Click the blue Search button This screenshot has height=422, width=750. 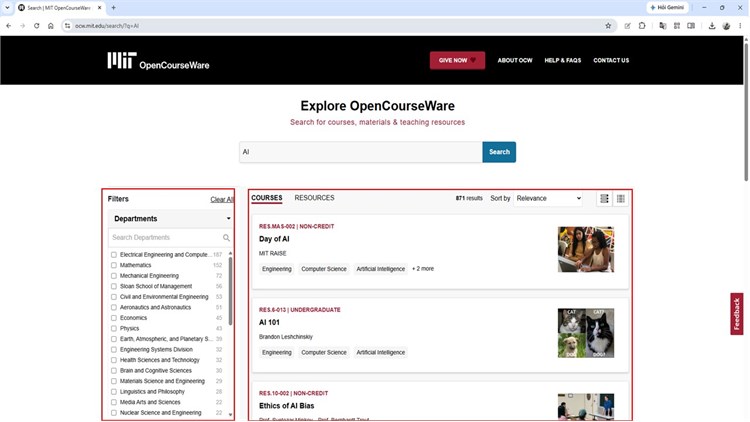499,152
